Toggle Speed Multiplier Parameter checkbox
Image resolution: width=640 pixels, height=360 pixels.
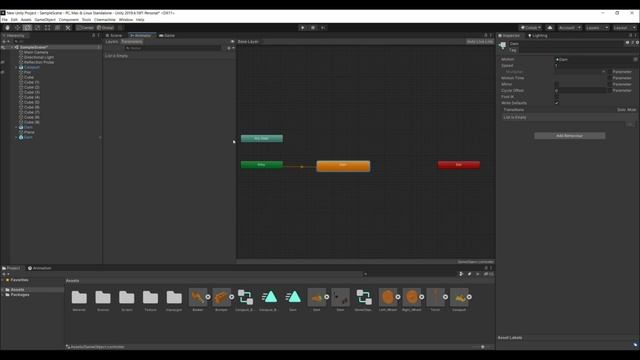(x=610, y=72)
